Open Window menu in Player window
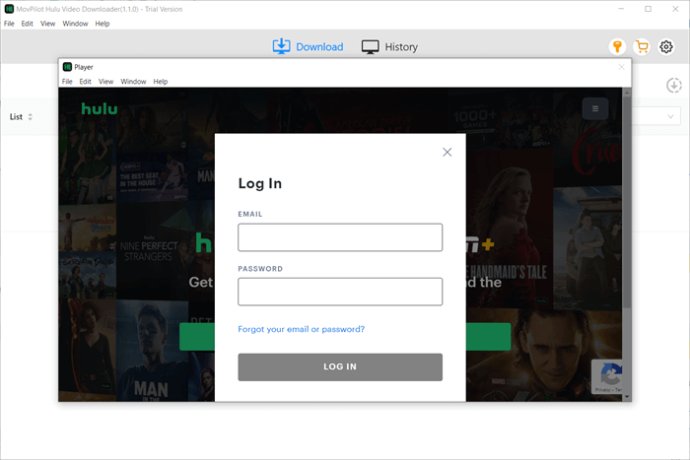Screen dimensions: 690x460 click(x=133, y=82)
